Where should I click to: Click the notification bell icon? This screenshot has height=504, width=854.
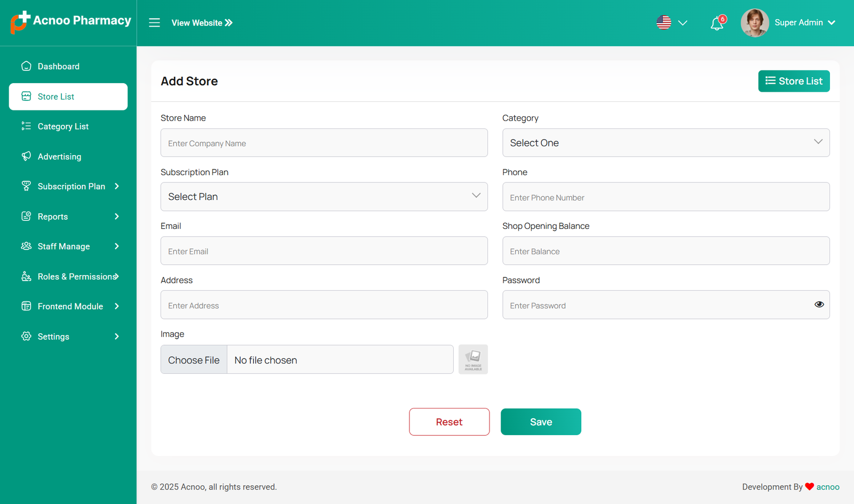click(717, 23)
